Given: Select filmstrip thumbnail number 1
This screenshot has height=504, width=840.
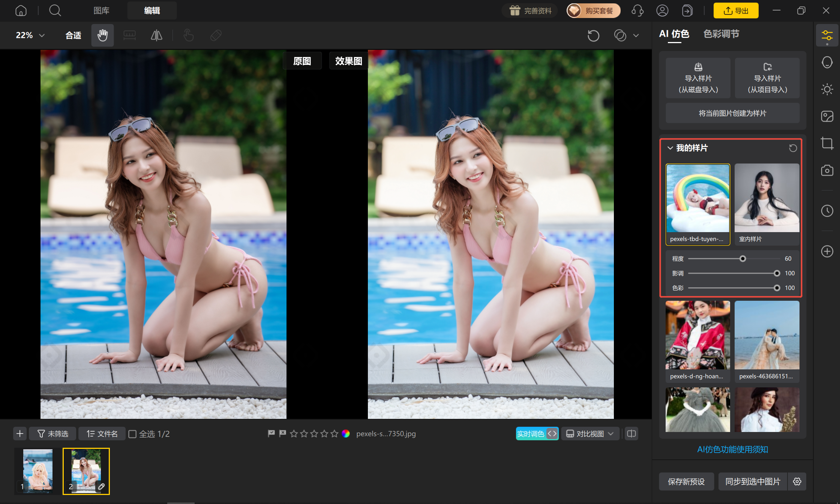Looking at the screenshot, I should click(x=38, y=471).
